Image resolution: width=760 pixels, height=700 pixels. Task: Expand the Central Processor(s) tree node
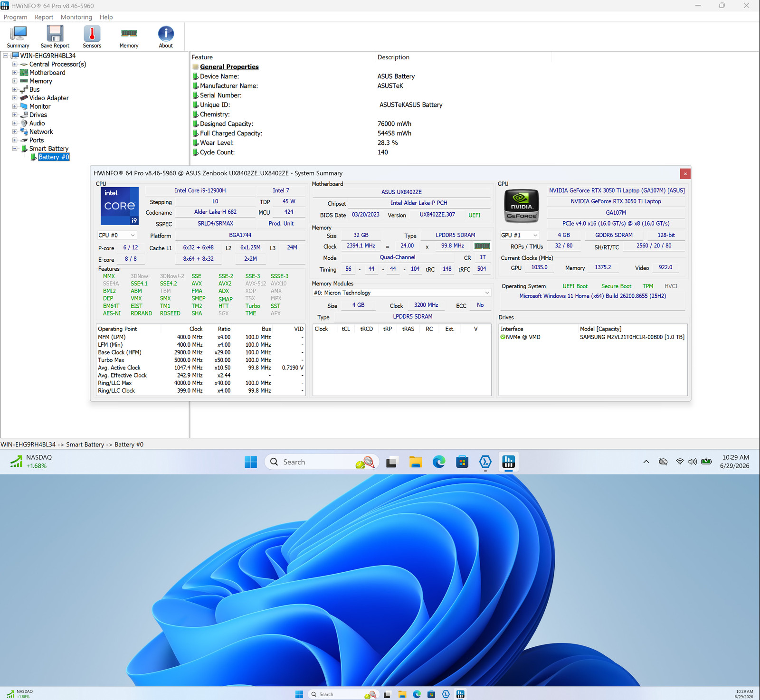click(x=15, y=64)
